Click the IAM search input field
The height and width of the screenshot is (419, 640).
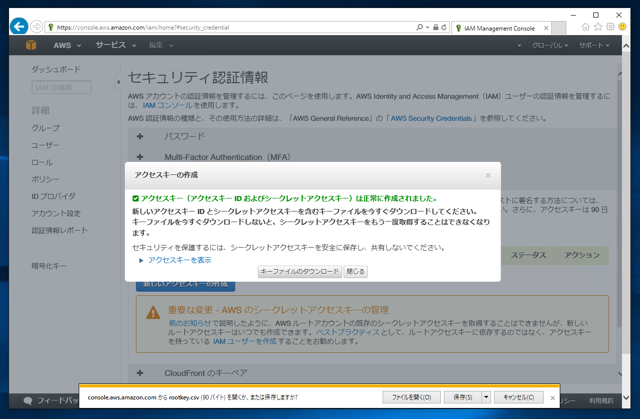[62, 87]
